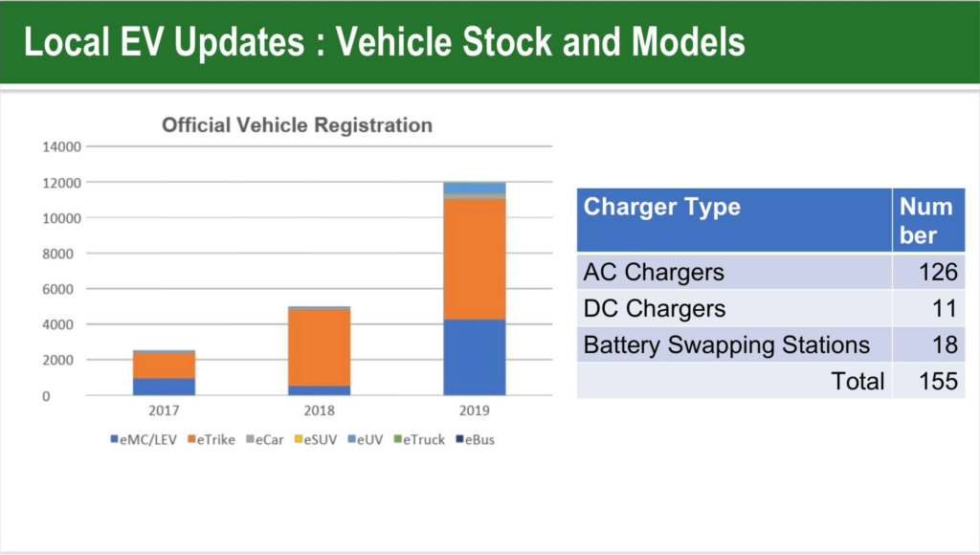The image size is (980, 555).
Task: Click the eTrike legend entry
Action: click(x=214, y=440)
